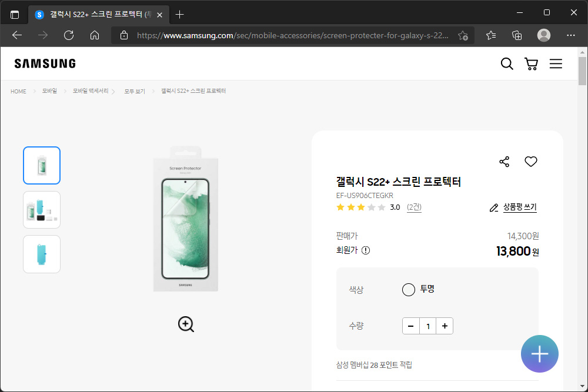Click the pencil icon beside 상품평 쓰기

point(494,207)
